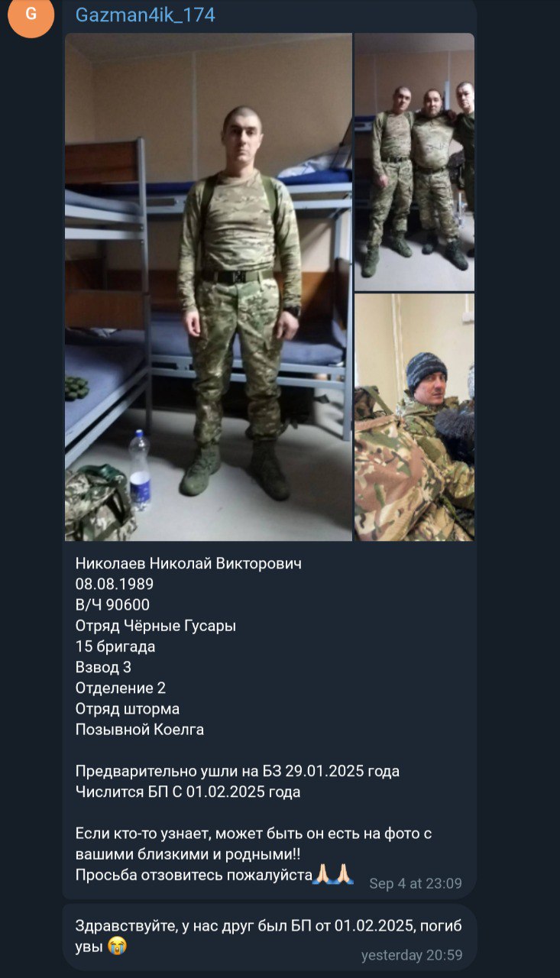
Task: Click the Числится БП С 01.02.2025 line
Action: [x=188, y=792]
